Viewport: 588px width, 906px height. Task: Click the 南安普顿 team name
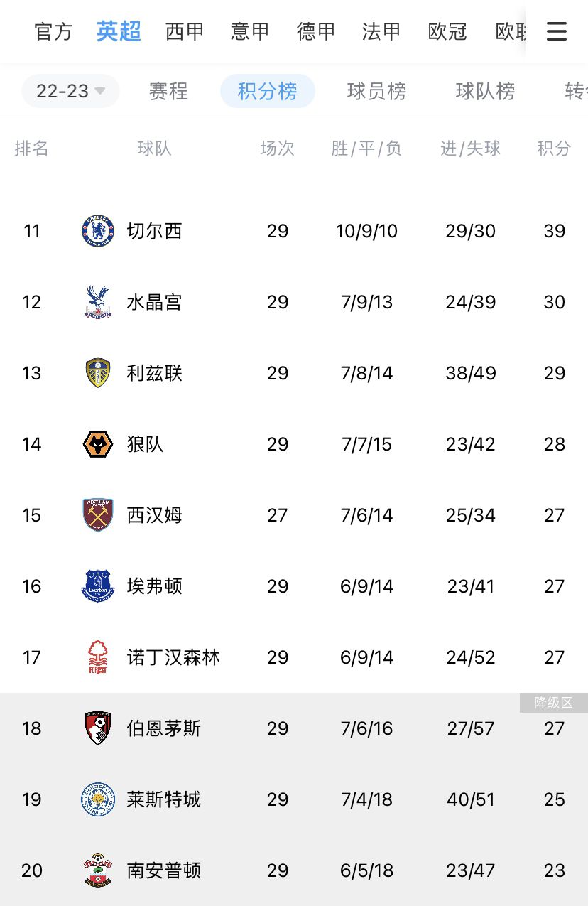click(x=163, y=870)
